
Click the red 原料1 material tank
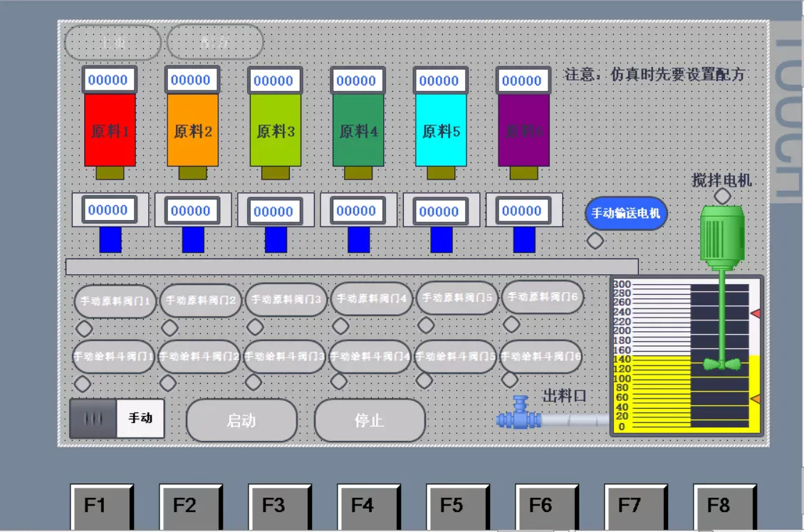click(x=110, y=132)
